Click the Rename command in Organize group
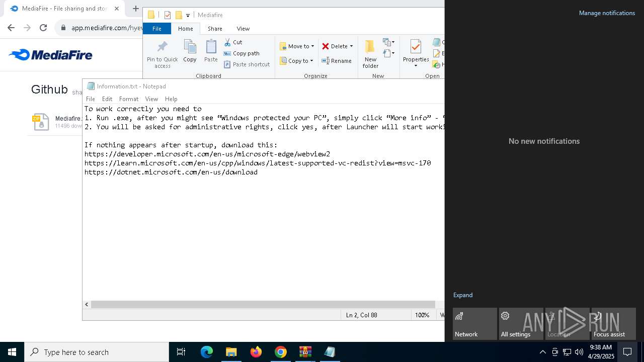 [x=337, y=61]
